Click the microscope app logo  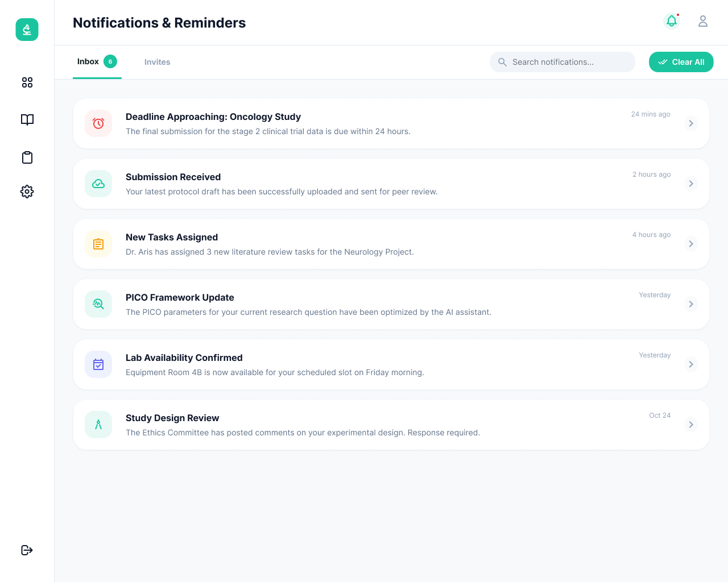27,30
